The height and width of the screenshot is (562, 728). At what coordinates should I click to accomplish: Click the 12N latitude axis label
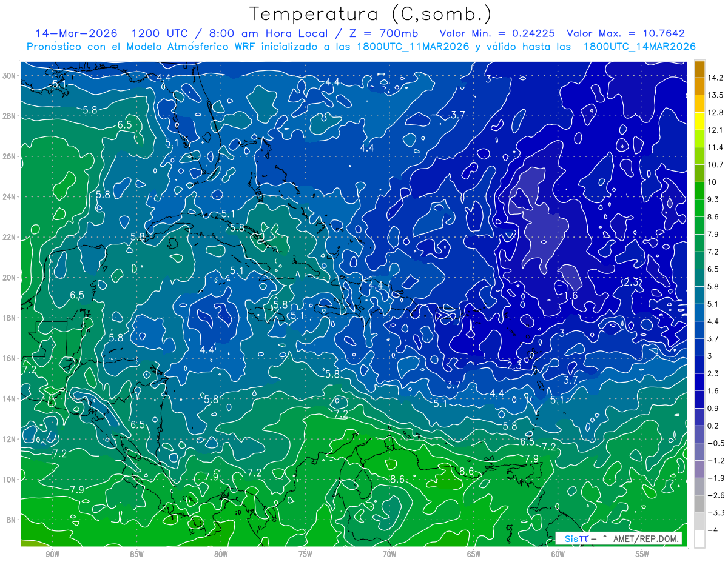(10, 439)
